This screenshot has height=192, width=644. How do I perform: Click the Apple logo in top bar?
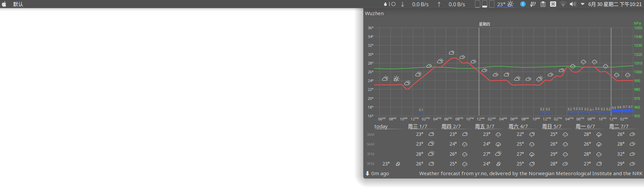4,4
